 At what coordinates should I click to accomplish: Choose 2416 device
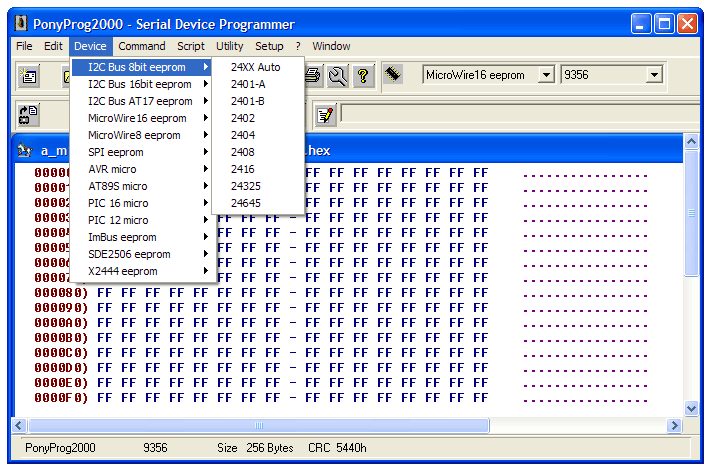click(x=258, y=169)
